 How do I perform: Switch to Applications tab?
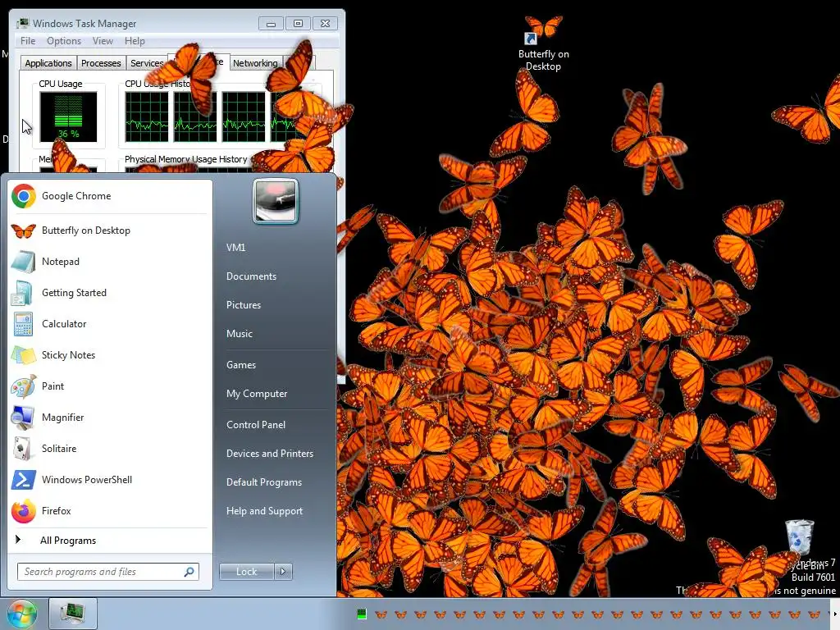click(x=48, y=63)
